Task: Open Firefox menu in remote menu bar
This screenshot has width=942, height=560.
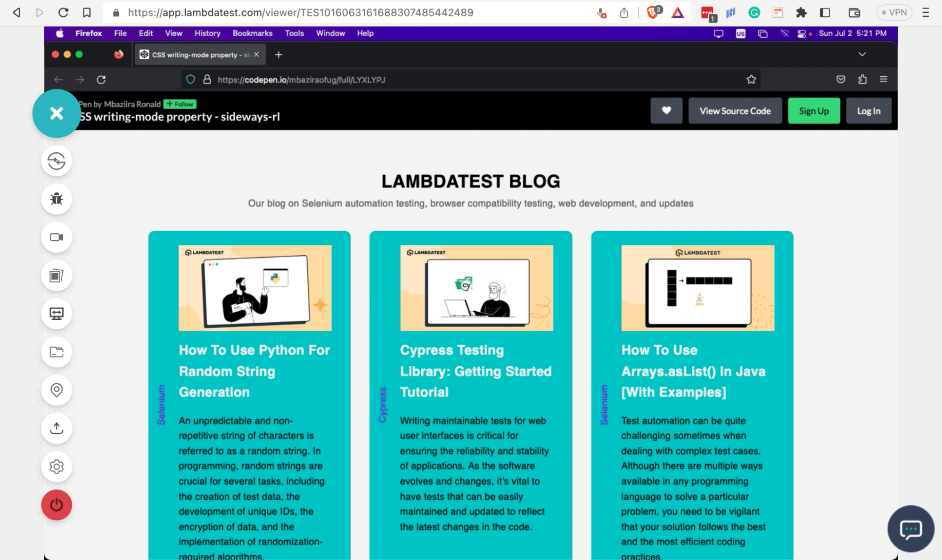Action: (89, 33)
